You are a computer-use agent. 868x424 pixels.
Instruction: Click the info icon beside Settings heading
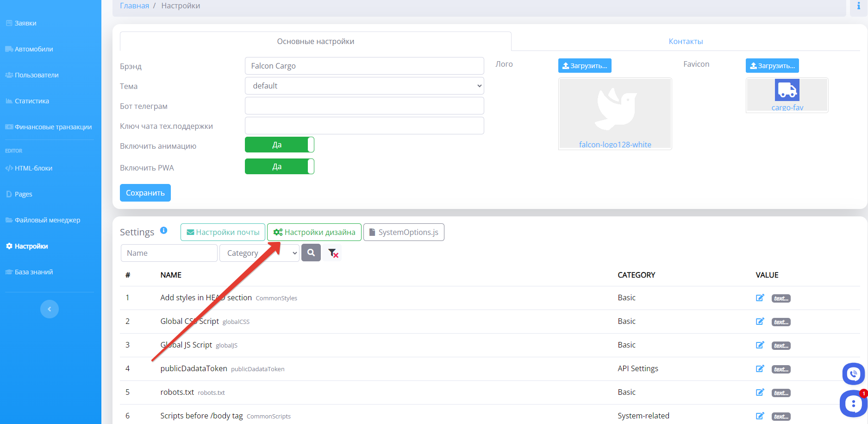[x=163, y=230]
